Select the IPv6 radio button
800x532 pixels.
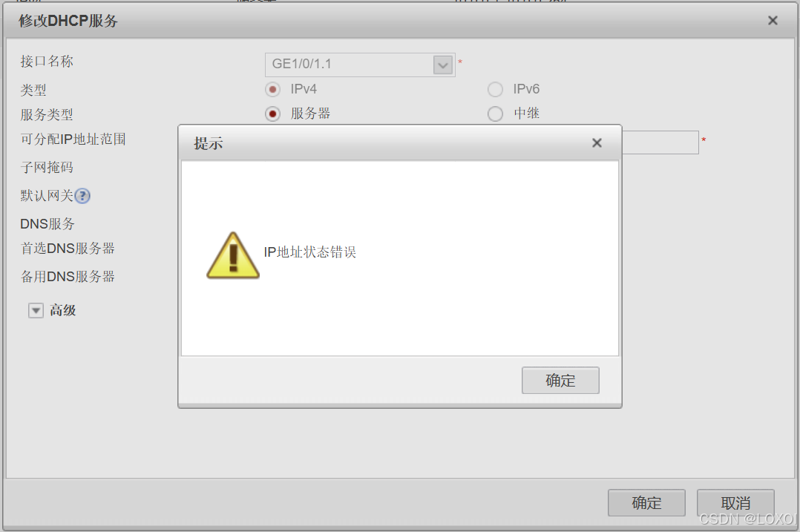[495, 89]
